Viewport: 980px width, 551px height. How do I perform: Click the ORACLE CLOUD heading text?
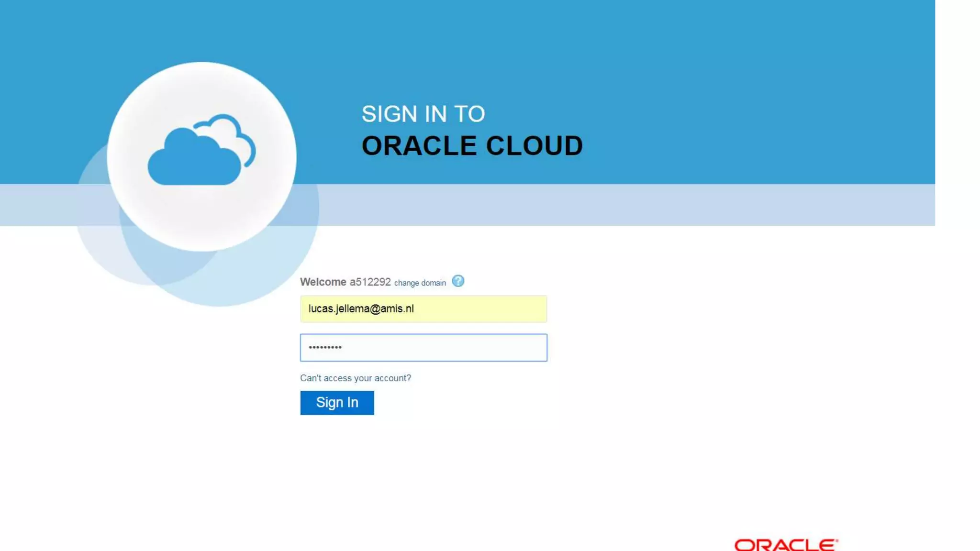click(x=472, y=146)
